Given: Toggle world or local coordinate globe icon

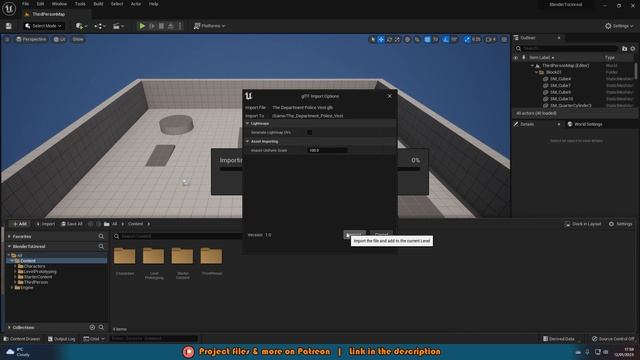Looking at the screenshot, I should (x=407, y=39).
